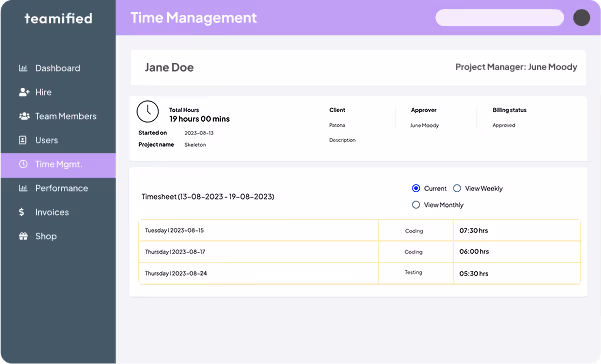This screenshot has width=601, height=364.
Task: Click the Project name Skeleton value
Action: [x=195, y=145]
